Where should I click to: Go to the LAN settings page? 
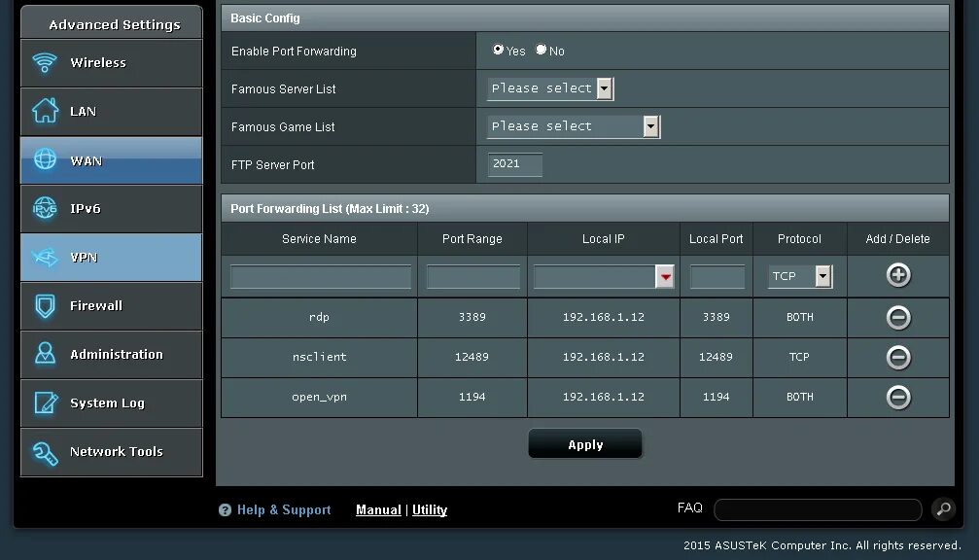[111, 111]
